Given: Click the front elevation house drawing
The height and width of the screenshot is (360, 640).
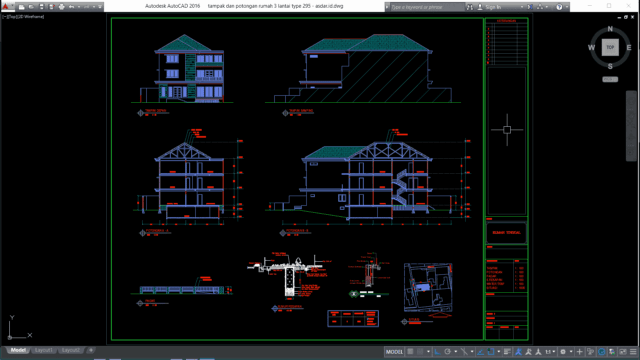Looking at the screenshot, I should pos(183,69).
